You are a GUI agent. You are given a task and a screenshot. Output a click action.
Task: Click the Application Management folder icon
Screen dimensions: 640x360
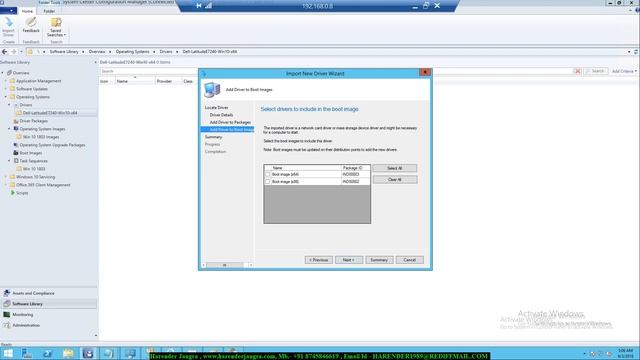(x=12, y=81)
